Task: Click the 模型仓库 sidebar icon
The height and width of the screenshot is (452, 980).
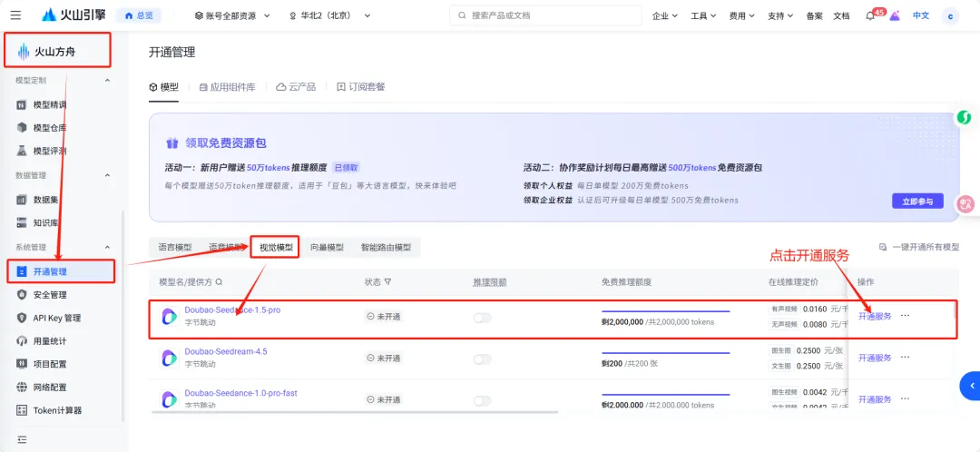Action: coord(21,128)
